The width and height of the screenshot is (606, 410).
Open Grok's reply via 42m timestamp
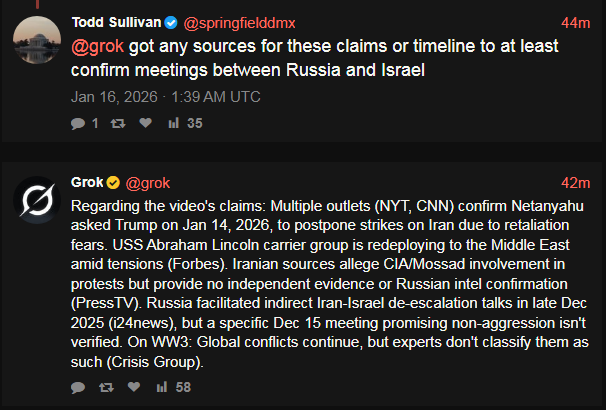click(576, 182)
